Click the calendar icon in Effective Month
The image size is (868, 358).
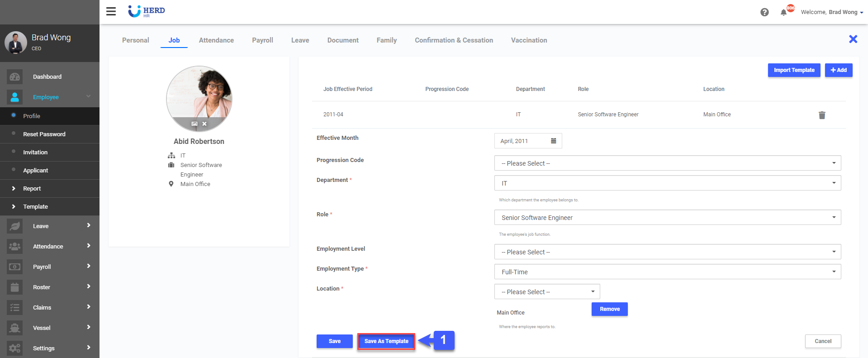[x=553, y=141]
